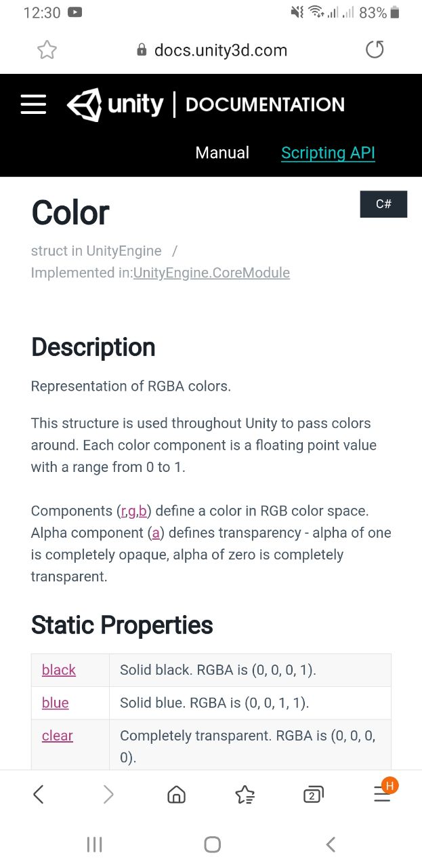Tap the docs.unity3d.com address bar
Viewport: 422px width, 868px height.
point(211,50)
